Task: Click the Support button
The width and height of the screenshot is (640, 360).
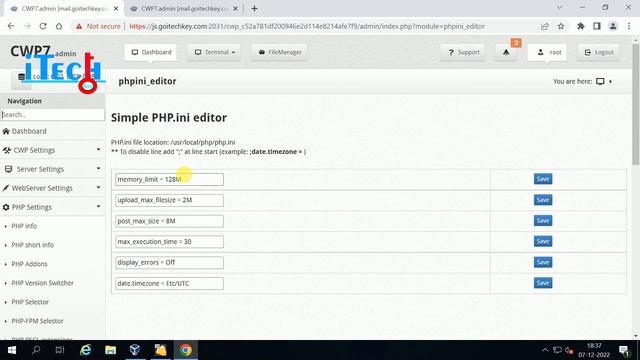Action: (x=463, y=52)
